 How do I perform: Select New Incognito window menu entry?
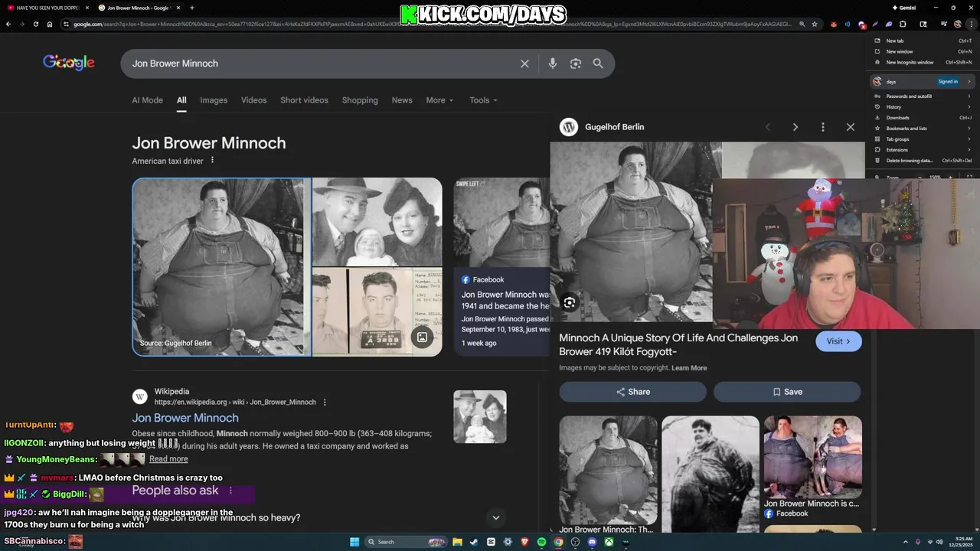click(x=922, y=62)
